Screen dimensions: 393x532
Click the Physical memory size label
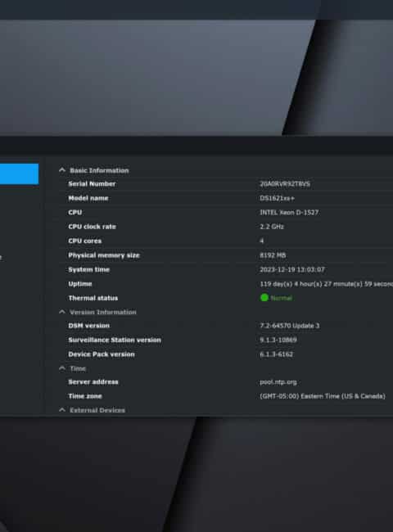click(x=104, y=255)
